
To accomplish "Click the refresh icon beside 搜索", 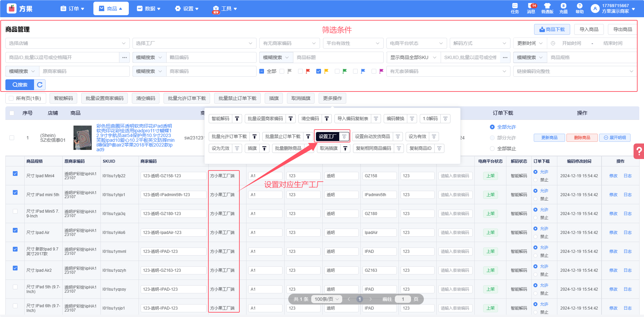I will point(40,85).
